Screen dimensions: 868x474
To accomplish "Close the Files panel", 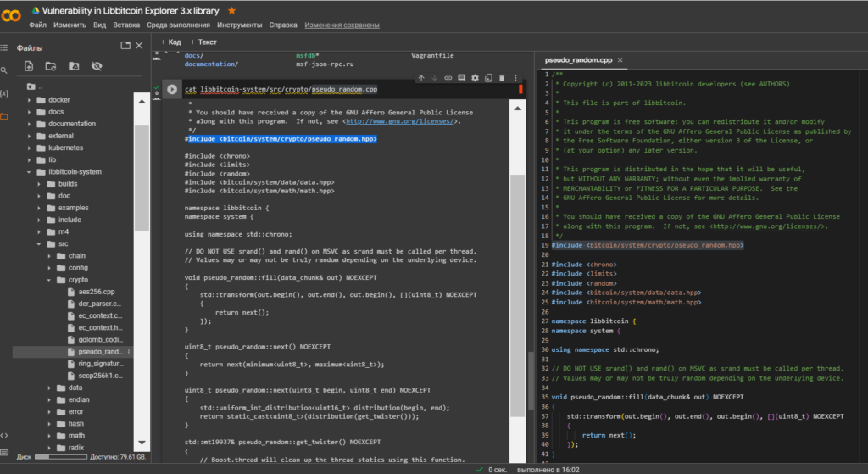I will tap(139, 46).
